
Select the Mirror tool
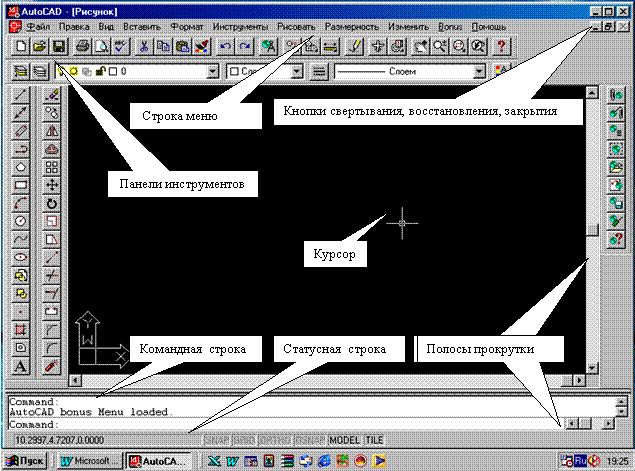click(51, 131)
